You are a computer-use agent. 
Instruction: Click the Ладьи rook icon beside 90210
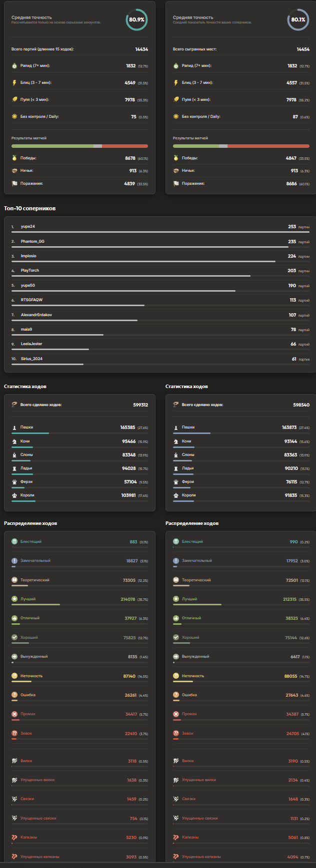pyautogui.click(x=176, y=468)
